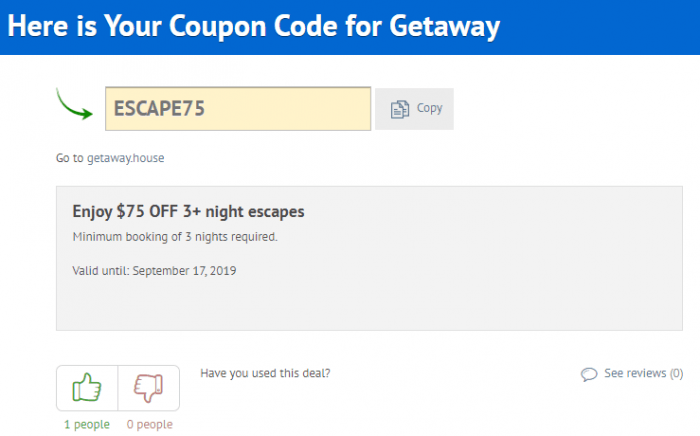Click the thumbs down icon
This screenshot has height=436, width=700.
(149, 388)
